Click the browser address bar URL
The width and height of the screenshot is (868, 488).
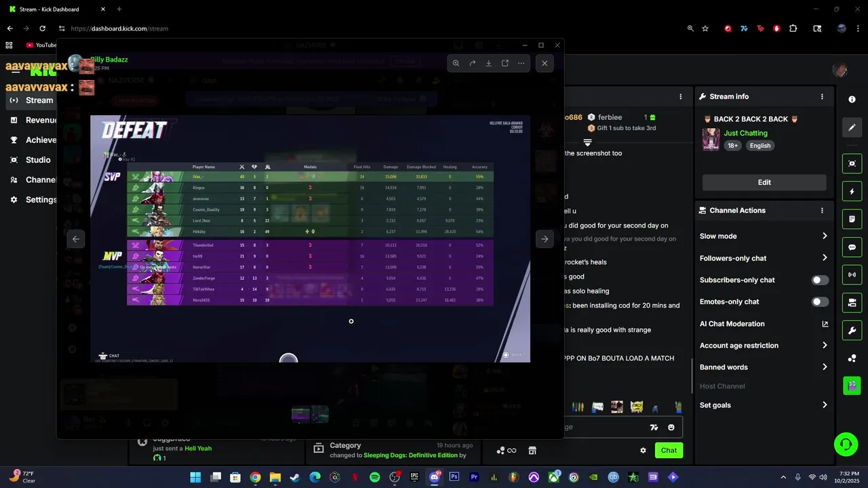[119, 28]
